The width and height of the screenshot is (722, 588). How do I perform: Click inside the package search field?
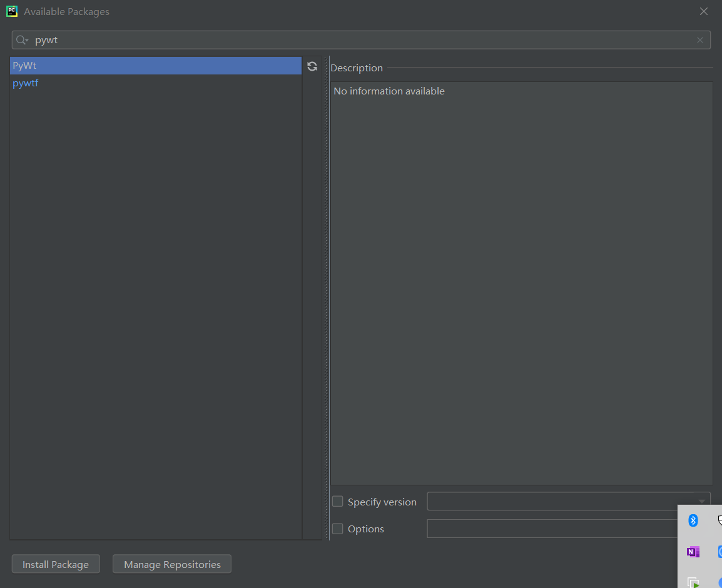click(x=250, y=39)
